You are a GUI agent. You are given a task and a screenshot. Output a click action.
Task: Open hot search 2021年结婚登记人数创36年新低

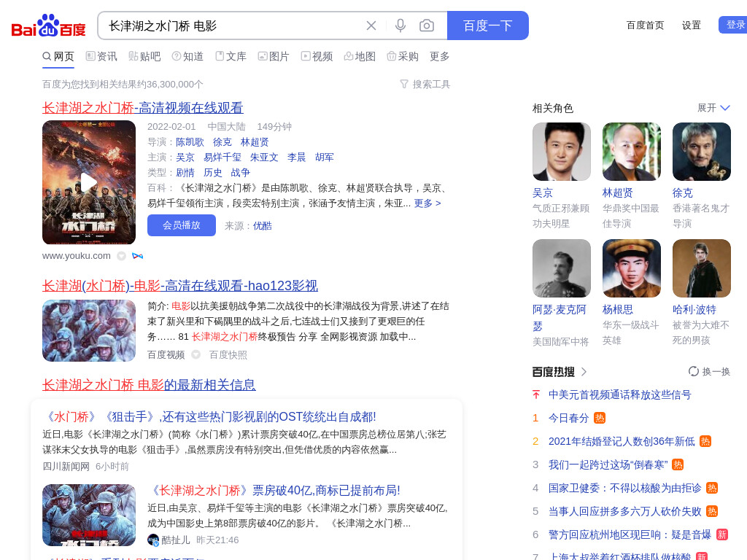(622, 441)
